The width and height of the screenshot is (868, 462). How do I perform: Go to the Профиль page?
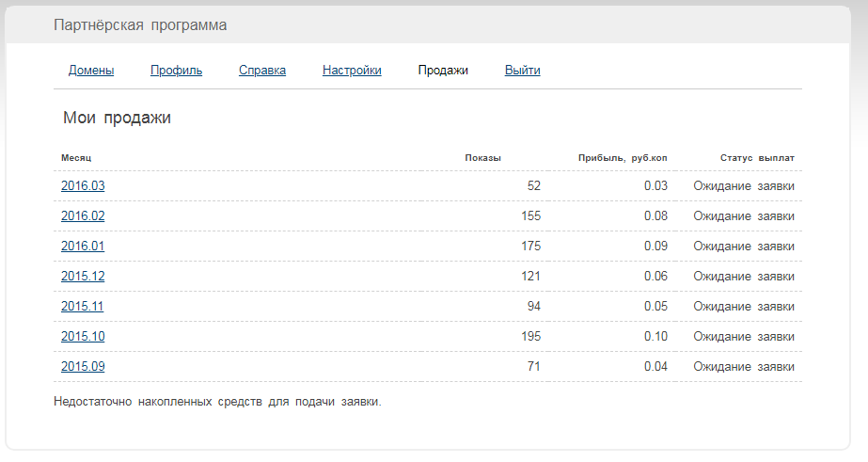point(176,71)
